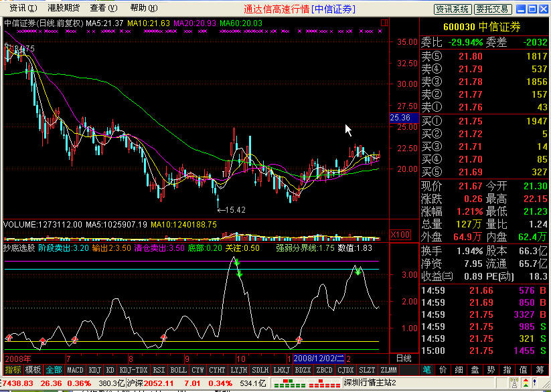
Task: Click the VOLUME:1273112.00 label
Action: click(x=43, y=225)
